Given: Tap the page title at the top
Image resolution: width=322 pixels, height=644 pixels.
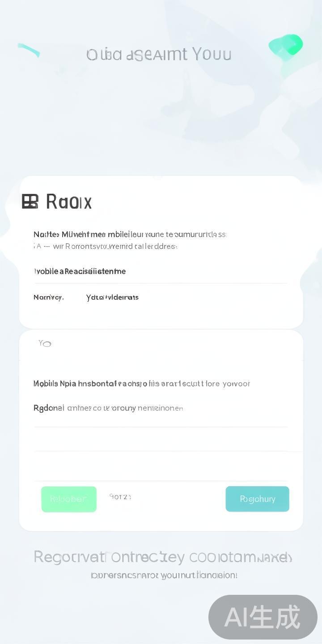Looking at the screenshot, I should click(159, 55).
